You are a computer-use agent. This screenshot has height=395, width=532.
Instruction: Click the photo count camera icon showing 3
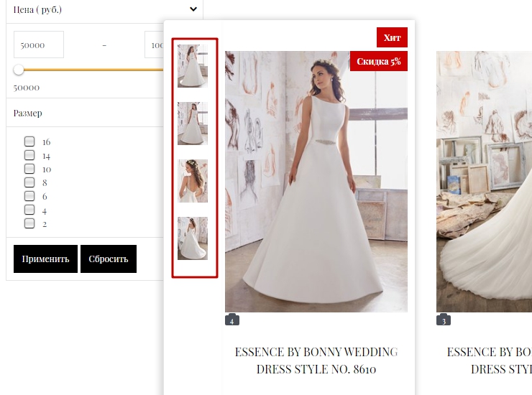point(444,320)
